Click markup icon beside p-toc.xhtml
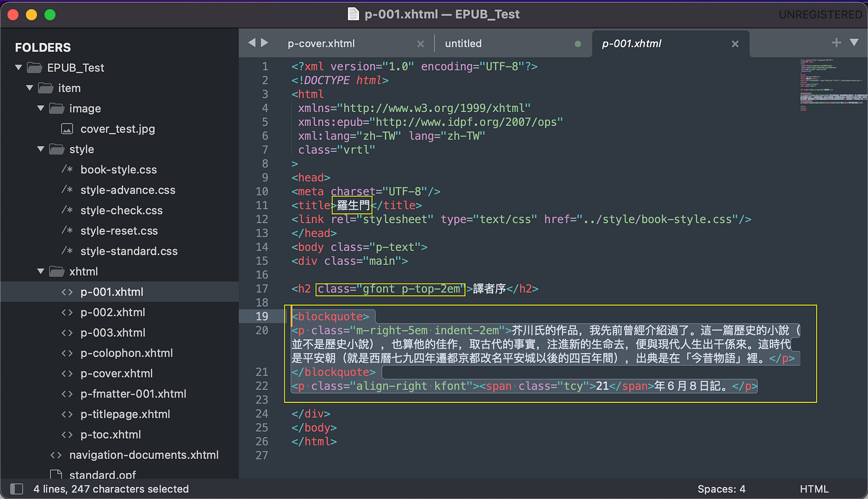The image size is (868, 499). 67,434
